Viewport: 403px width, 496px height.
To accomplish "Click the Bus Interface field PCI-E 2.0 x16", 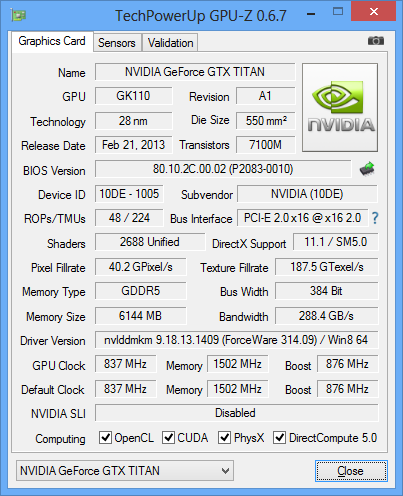I will tap(302, 218).
